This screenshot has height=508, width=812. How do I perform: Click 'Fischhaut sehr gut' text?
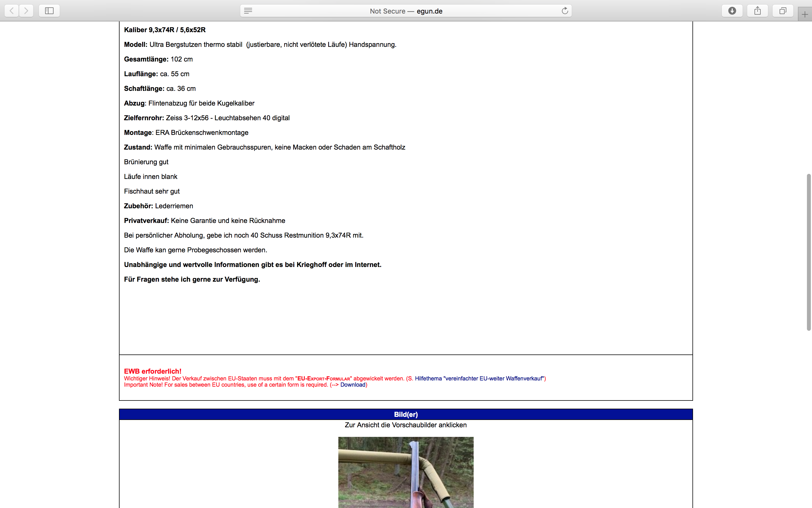[x=152, y=191]
